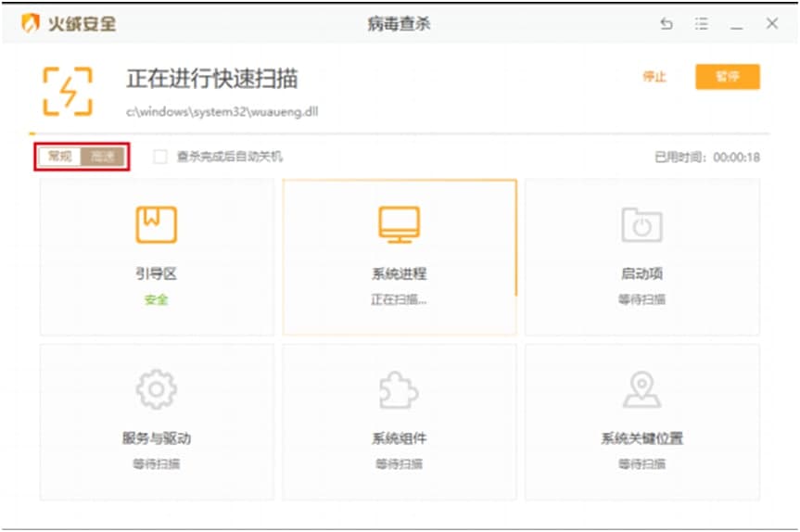Switch scan speed to 常规 mode
Screen dimensions: 800x532
coord(60,157)
